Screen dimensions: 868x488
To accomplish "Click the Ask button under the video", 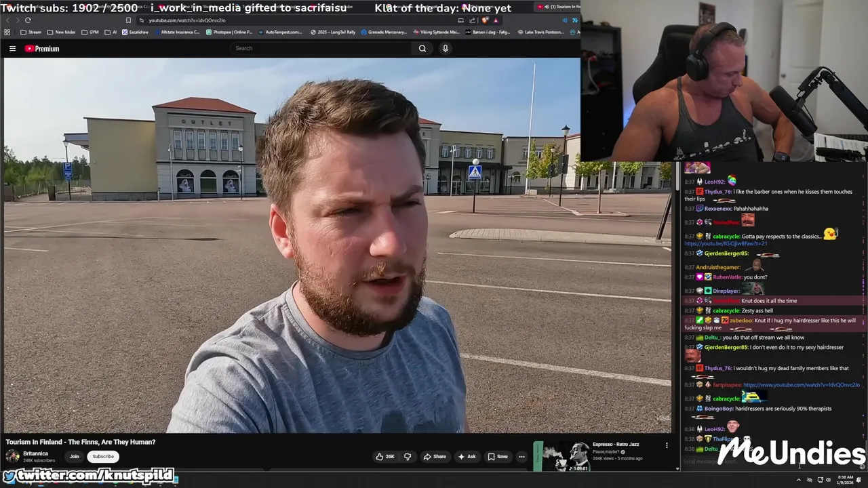I will 467,457.
